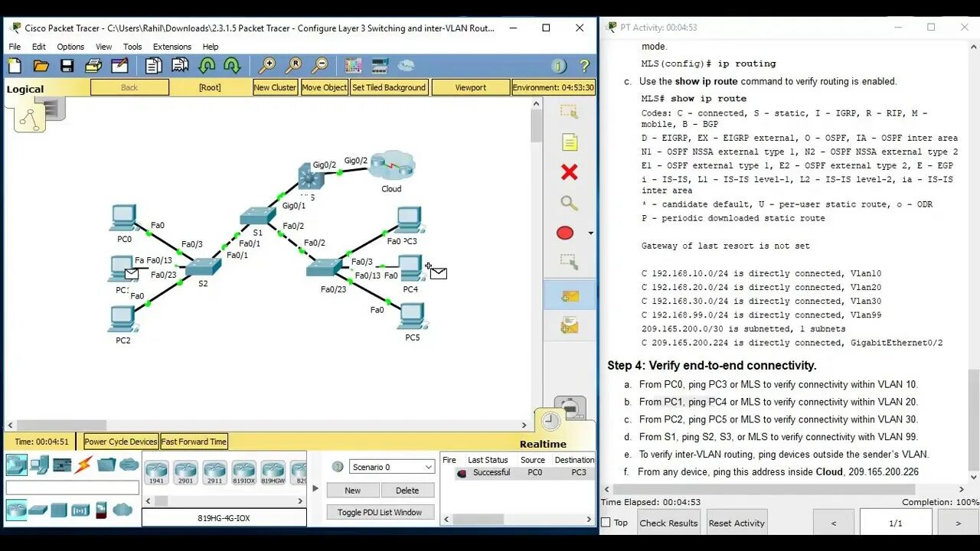Switch to the Logical workspace tab
Image resolution: width=980 pixels, height=551 pixels.
click(x=25, y=89)
